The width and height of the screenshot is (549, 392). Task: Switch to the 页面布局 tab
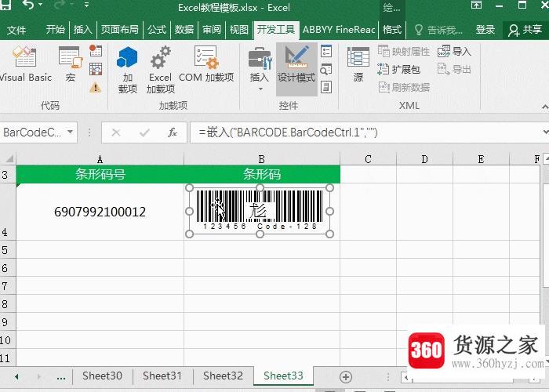120,30
